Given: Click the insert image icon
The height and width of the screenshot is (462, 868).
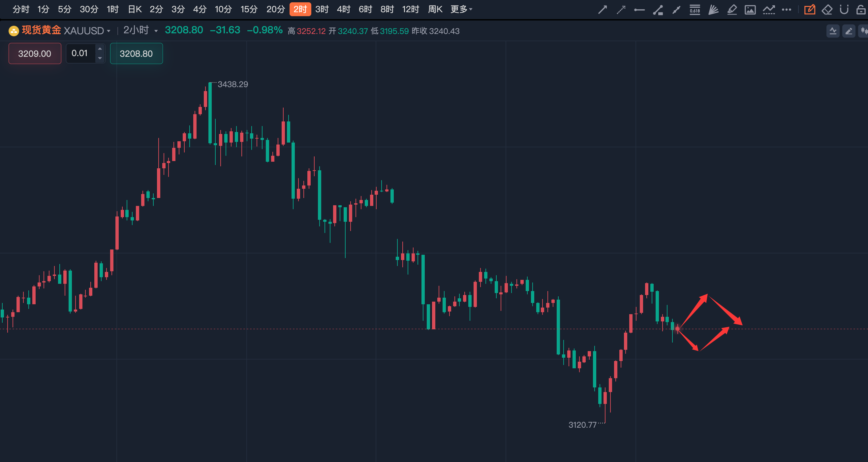Looking at the screenshot, I should [x=750, y=10].
